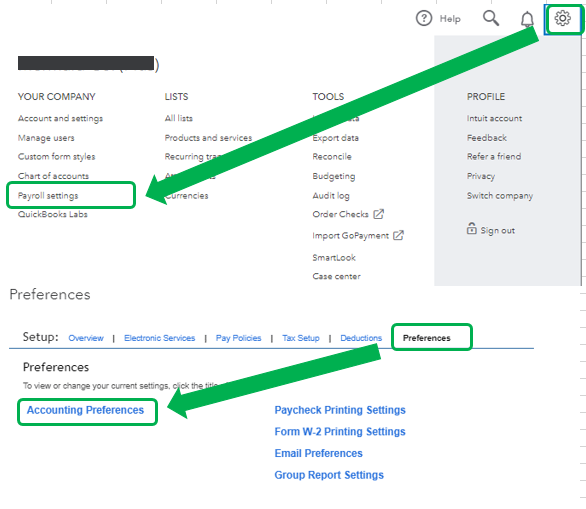
Task: Select Import GoPayment
Action: coord(351,235)
